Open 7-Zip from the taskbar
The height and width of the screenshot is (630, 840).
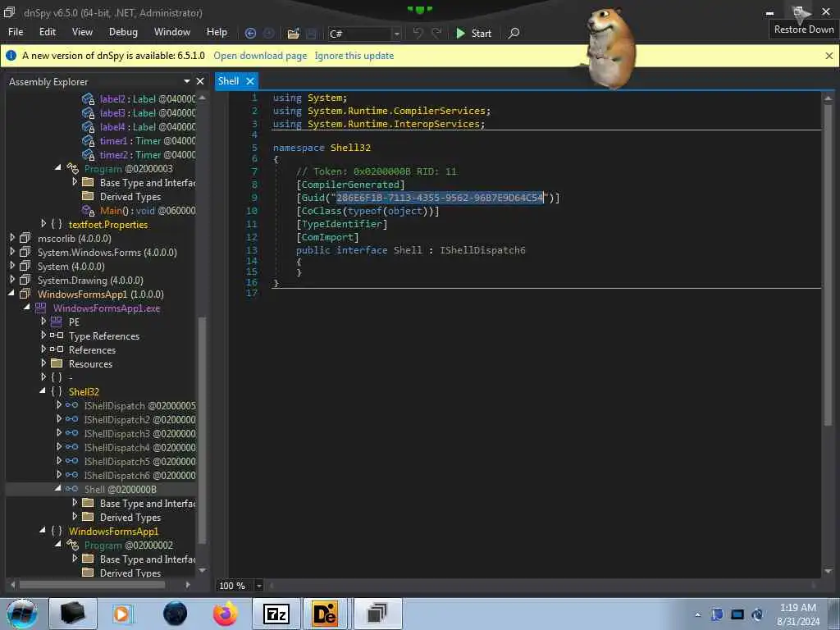coord(276,614)
